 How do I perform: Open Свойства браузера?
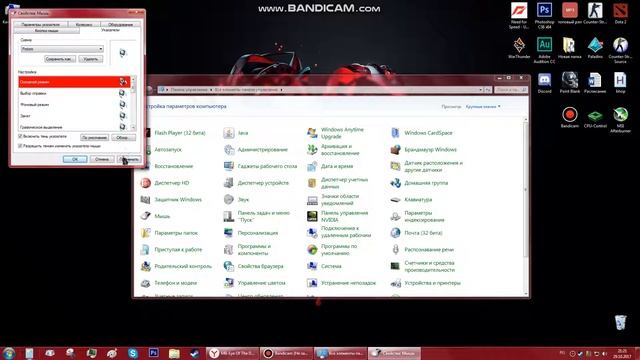(253, 267)
